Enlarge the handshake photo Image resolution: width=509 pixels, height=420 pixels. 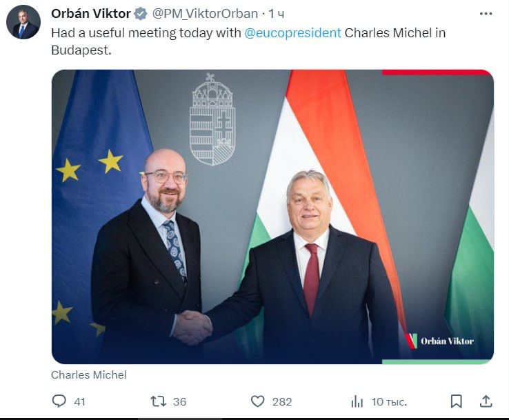(272, 216)
